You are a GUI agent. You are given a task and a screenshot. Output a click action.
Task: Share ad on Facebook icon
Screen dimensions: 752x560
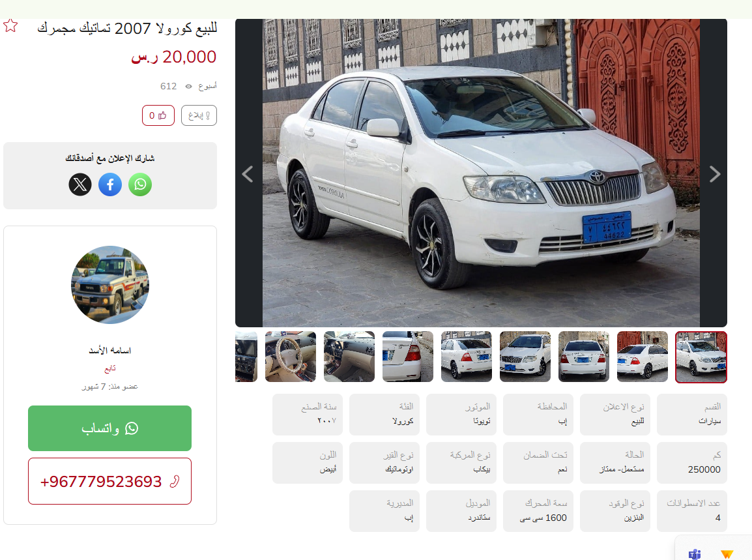coord(110,184)
